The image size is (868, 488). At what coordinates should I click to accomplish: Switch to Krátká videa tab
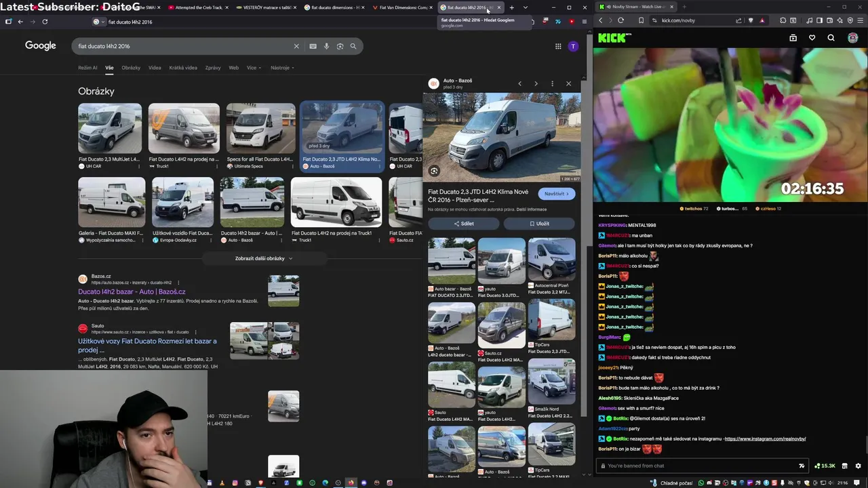pyautogui.click(x=183, y=68)
